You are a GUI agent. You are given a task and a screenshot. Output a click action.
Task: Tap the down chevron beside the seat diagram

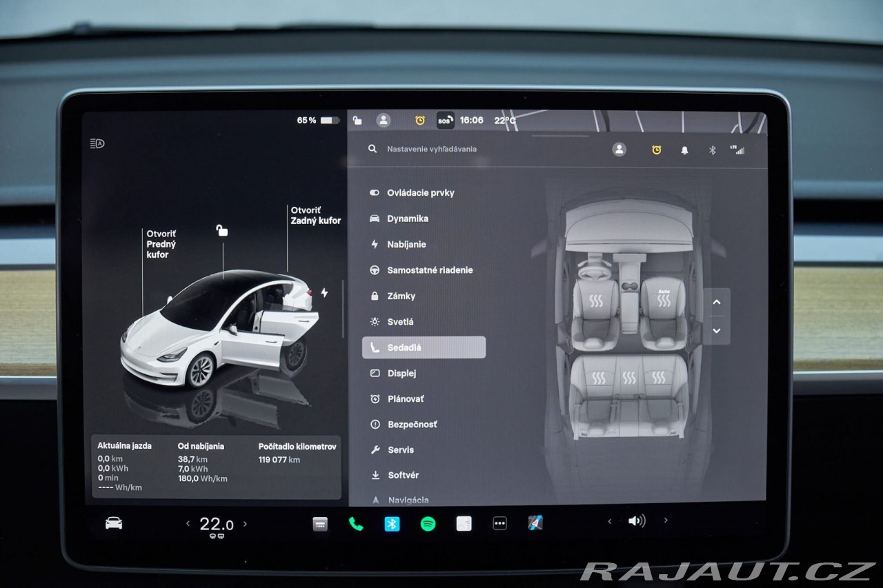point(717,331)
